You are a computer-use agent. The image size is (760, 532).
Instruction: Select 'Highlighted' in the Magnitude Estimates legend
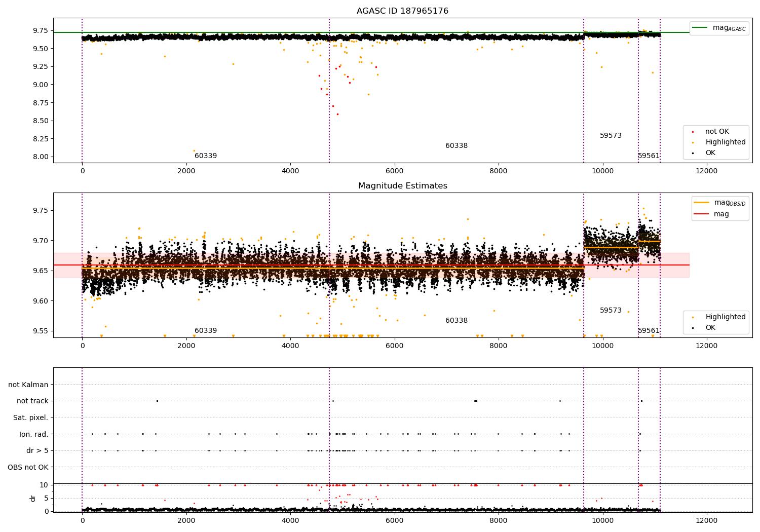(726, 317)
